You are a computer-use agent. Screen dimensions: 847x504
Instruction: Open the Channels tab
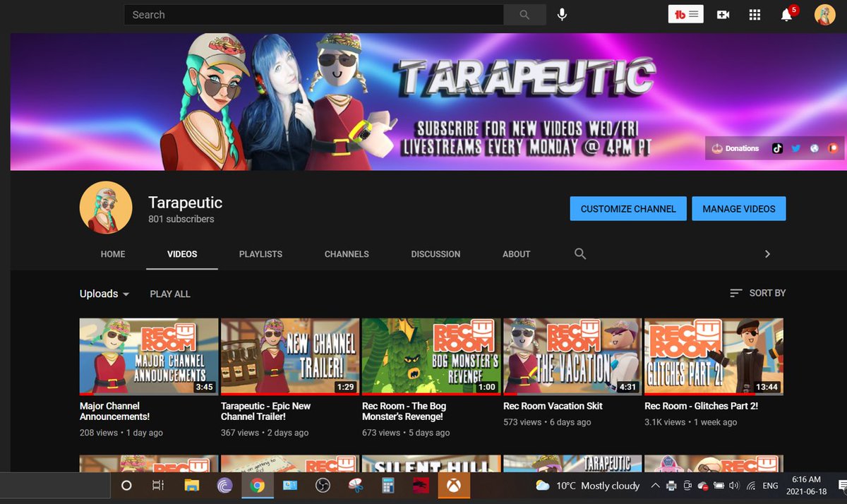pos(347,254)
